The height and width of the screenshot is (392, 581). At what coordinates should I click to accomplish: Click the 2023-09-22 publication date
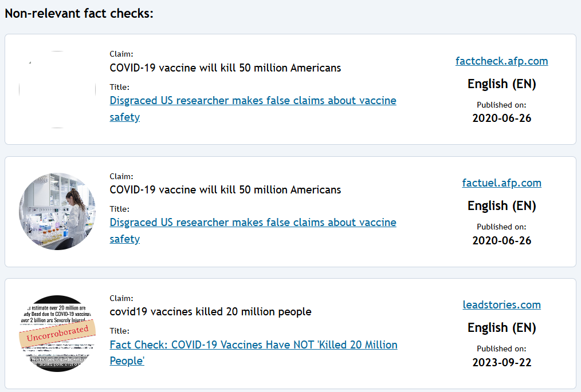coord(501,362)
